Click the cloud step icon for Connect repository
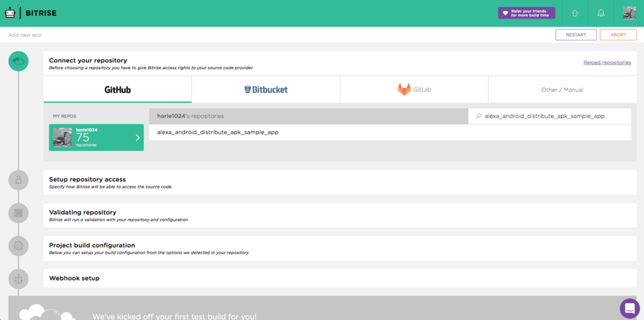This screenshot has width=644, height=320. click(18, 61)
